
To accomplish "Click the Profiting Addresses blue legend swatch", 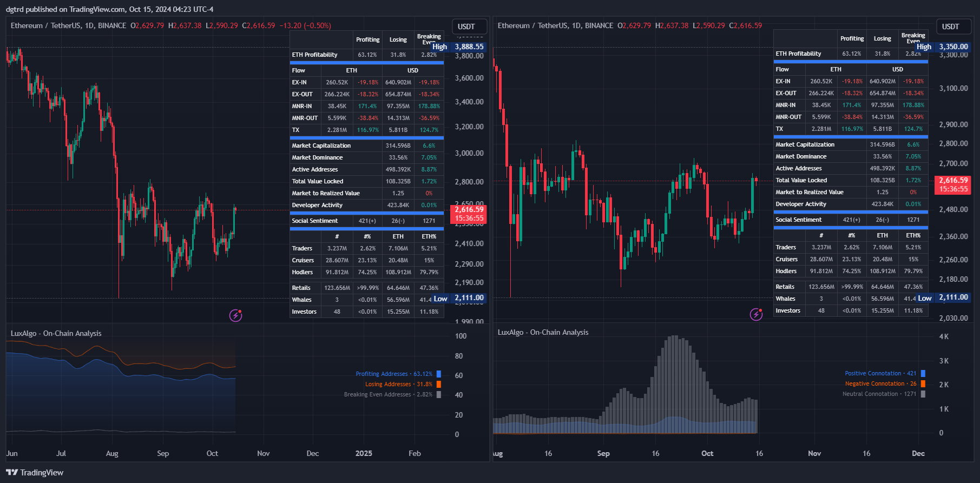I will click(439, 374).
